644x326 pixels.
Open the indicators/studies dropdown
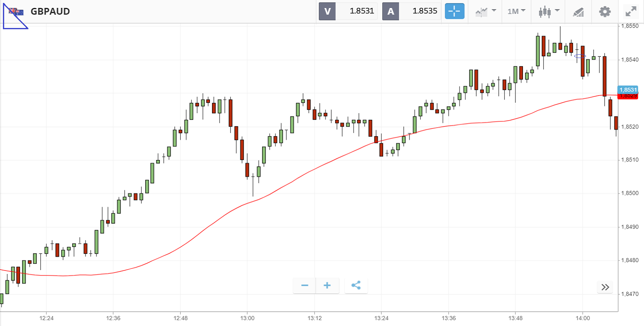coord(485,11)
